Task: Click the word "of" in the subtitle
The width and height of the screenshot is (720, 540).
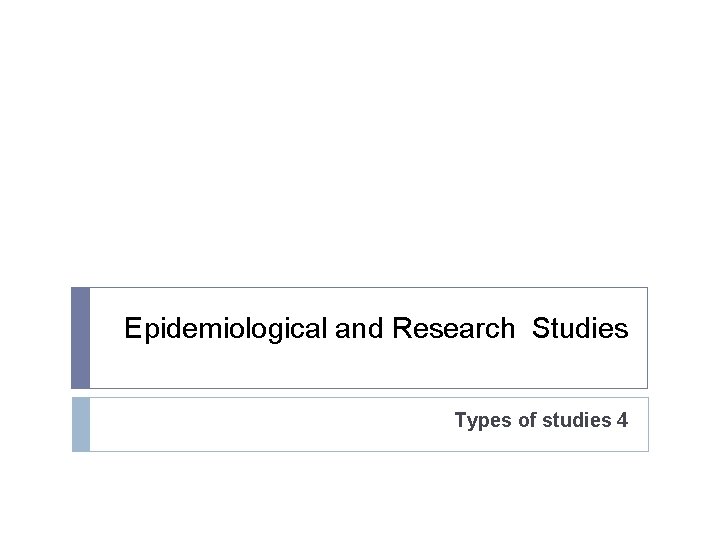Action: 527,421
